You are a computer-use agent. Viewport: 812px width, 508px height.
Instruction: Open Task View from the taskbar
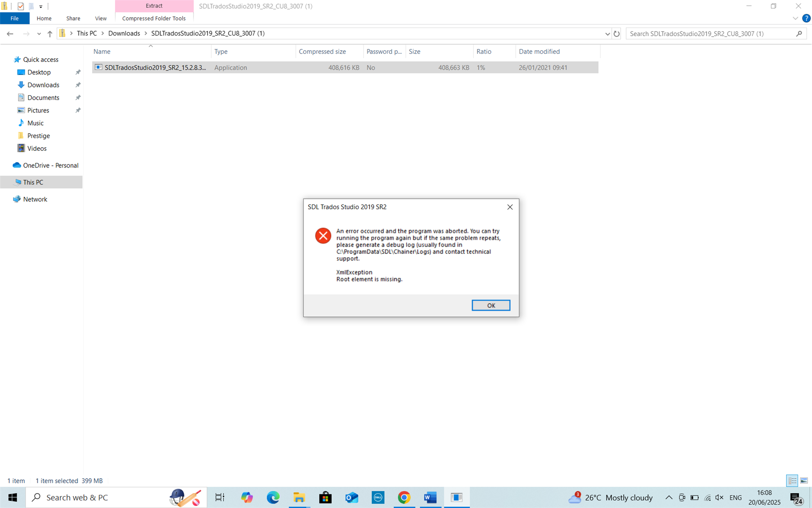click(219, 497)
